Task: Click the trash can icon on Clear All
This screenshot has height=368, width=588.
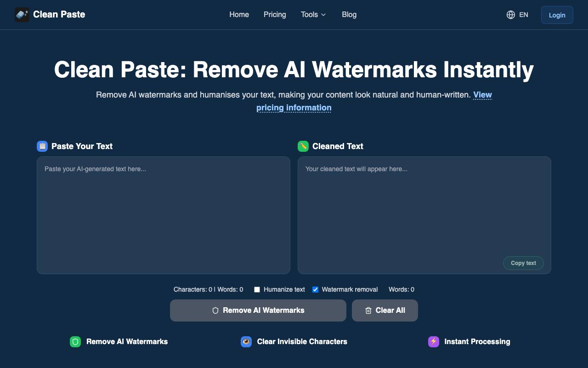Action: [368, 310]
